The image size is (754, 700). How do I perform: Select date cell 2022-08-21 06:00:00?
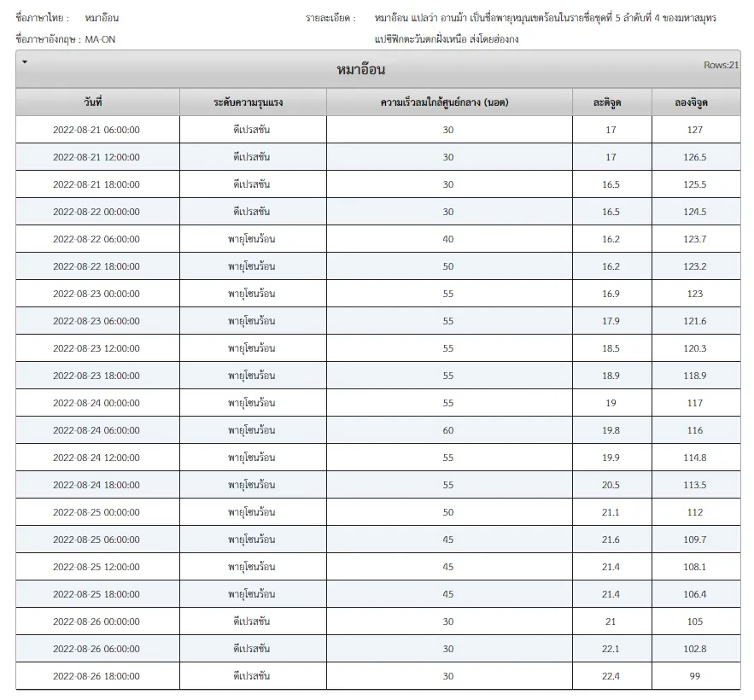96,130
